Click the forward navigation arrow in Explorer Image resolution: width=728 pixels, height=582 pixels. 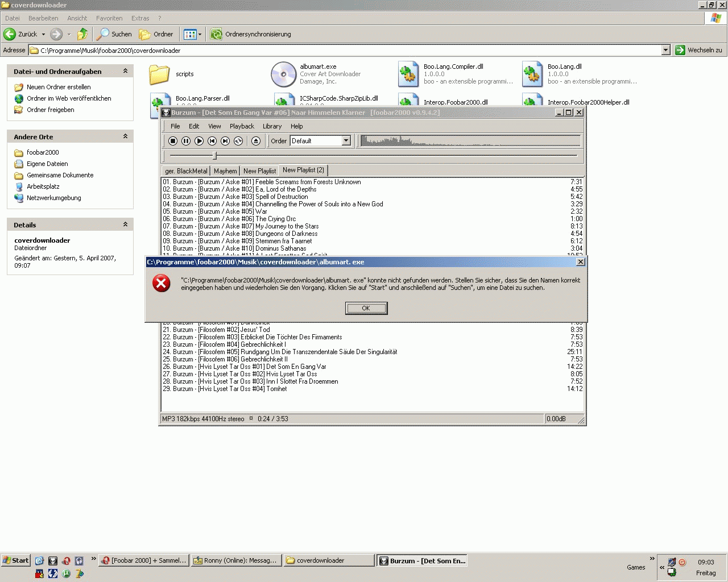56,34
